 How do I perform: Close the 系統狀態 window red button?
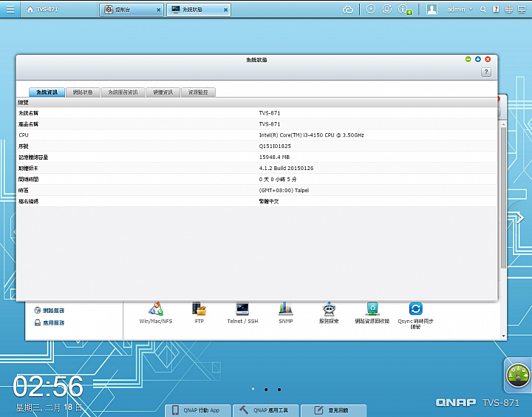(x=488, y=59)
